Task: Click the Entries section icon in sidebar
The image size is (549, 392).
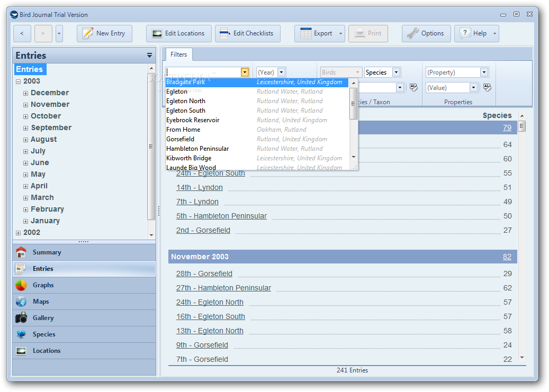Action: (x=21, y=269)
